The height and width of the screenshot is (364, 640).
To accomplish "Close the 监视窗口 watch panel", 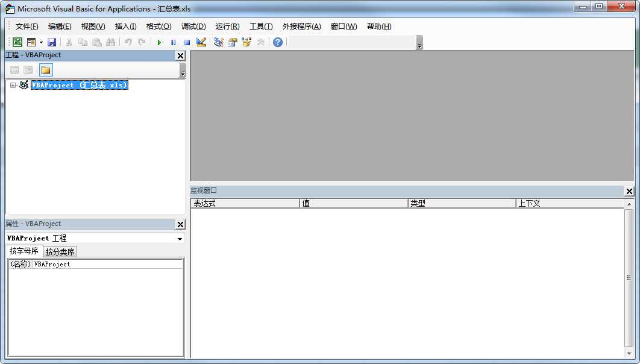I will coord(629,191).
